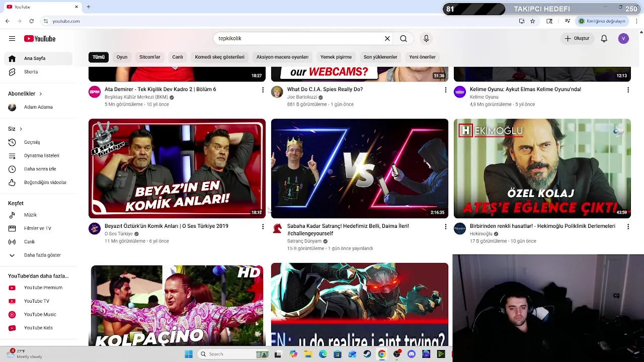
Task: Expand Daha fazla göster in the sidebar
Action: 39,255
